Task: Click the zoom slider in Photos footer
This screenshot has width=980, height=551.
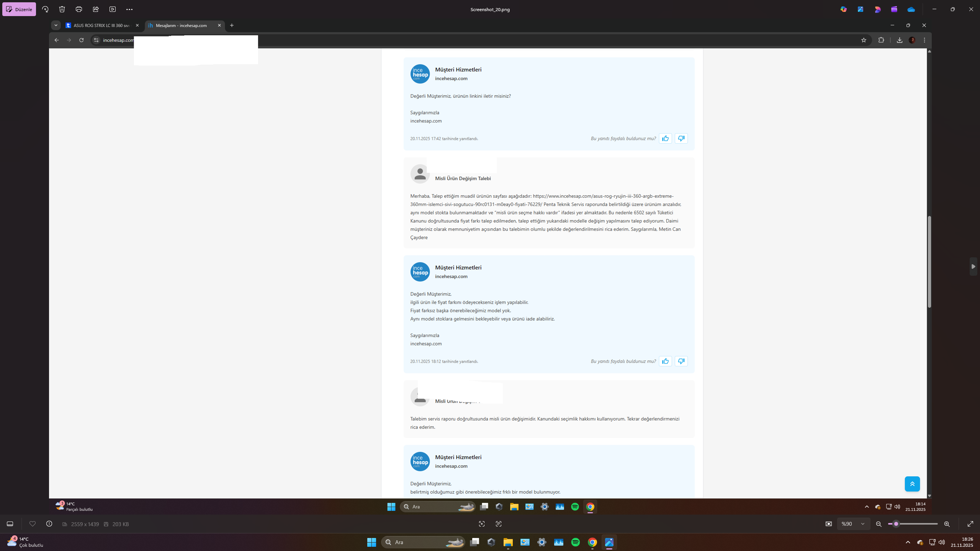Action: pyautogui.click(x=913, y=524)
